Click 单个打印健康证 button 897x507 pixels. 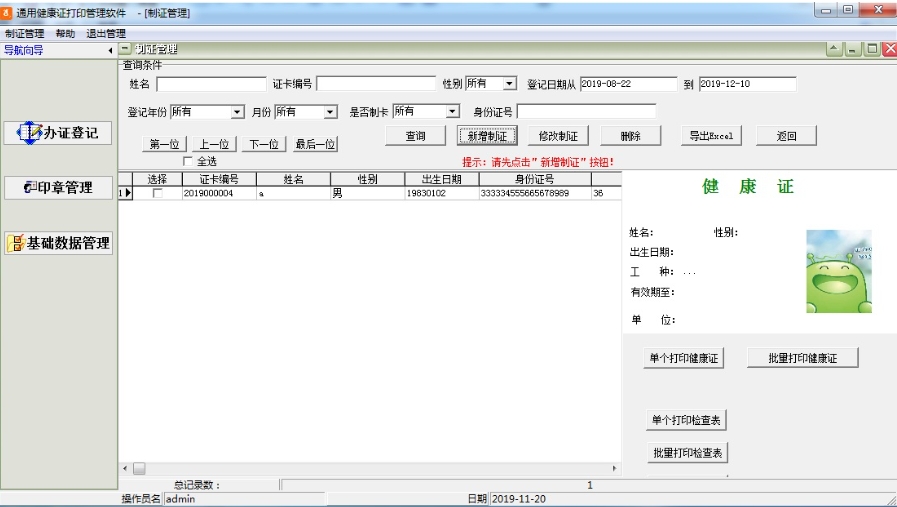[x=684, y=358]
